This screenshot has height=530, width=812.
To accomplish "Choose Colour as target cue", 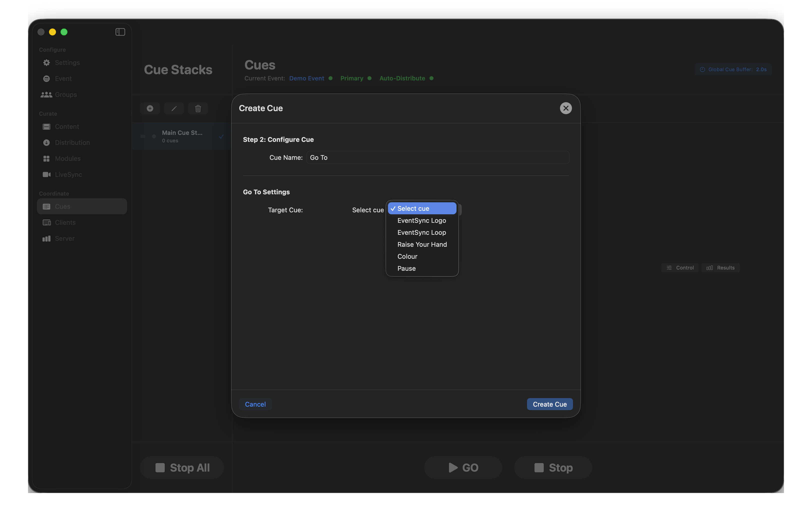I will coord(422,256).
